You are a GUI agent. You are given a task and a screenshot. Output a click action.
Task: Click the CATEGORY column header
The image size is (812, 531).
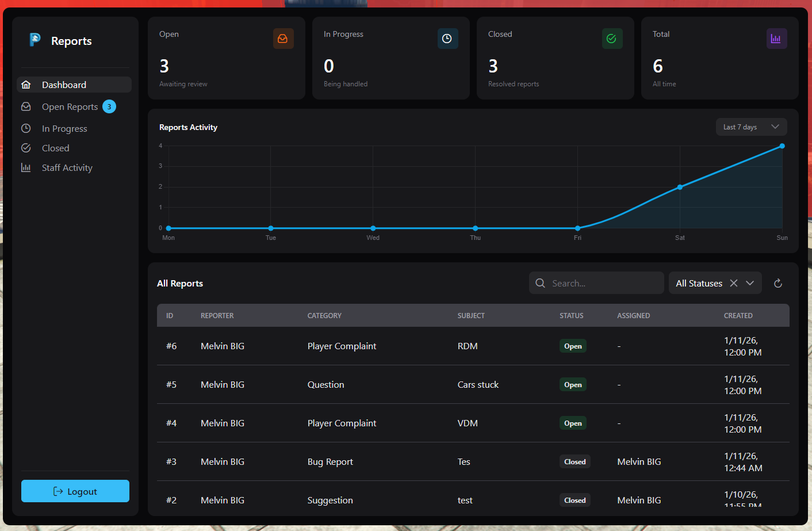(x=324, y=315)
